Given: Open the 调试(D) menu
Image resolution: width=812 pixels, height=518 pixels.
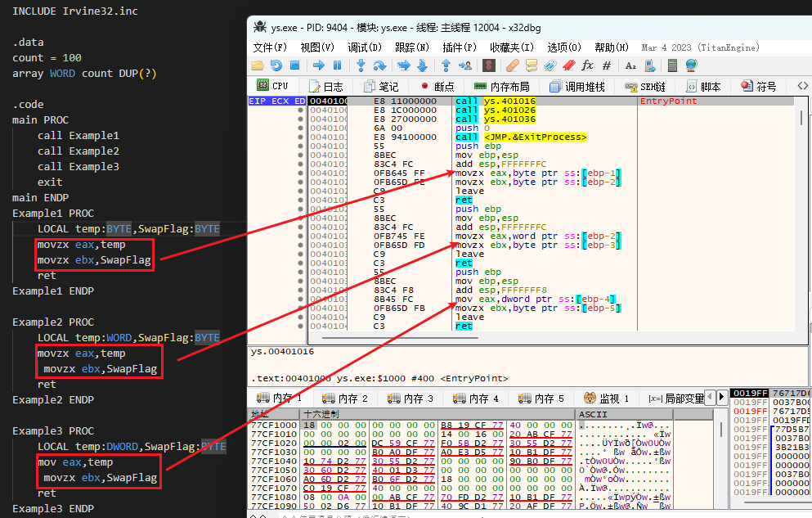Looking at the screenshot, I should (x=365, y=47).
